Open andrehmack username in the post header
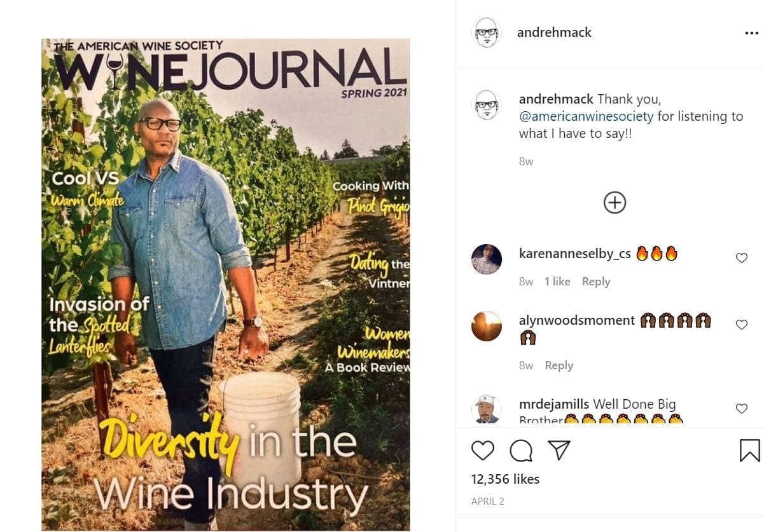This screenshot has height=532, width=764. [554, 32]
